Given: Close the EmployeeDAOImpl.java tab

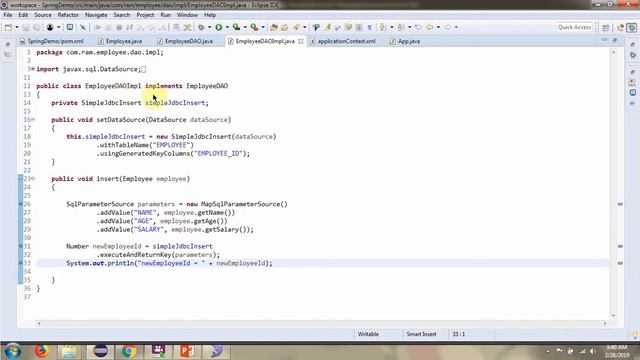Looking at the screenshot, I should coord(301,41).
